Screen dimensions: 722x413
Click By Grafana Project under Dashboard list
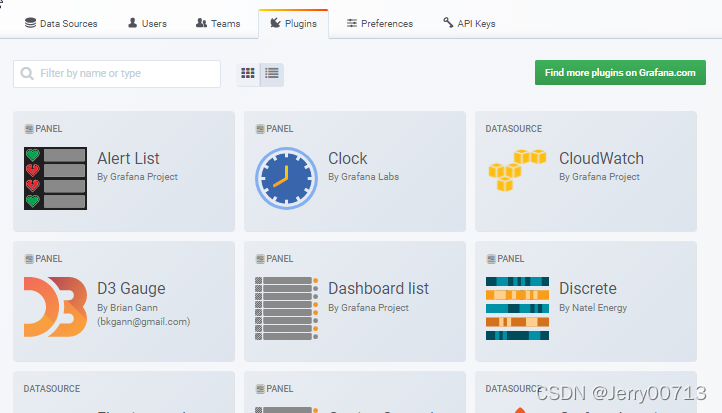(x=368, y=308)
